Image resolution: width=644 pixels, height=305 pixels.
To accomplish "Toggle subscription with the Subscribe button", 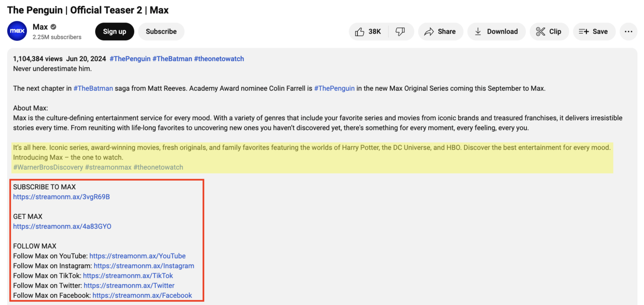I will click(161, 31).
